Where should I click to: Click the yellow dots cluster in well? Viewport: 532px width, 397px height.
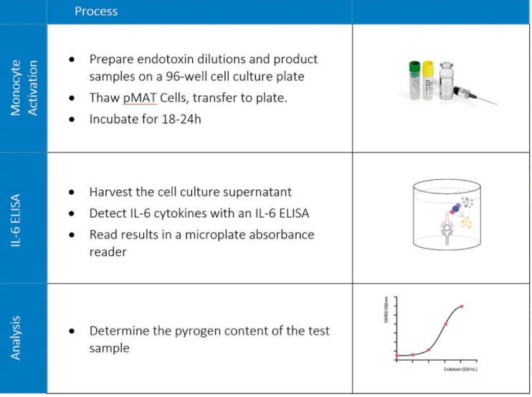[466, 222]
